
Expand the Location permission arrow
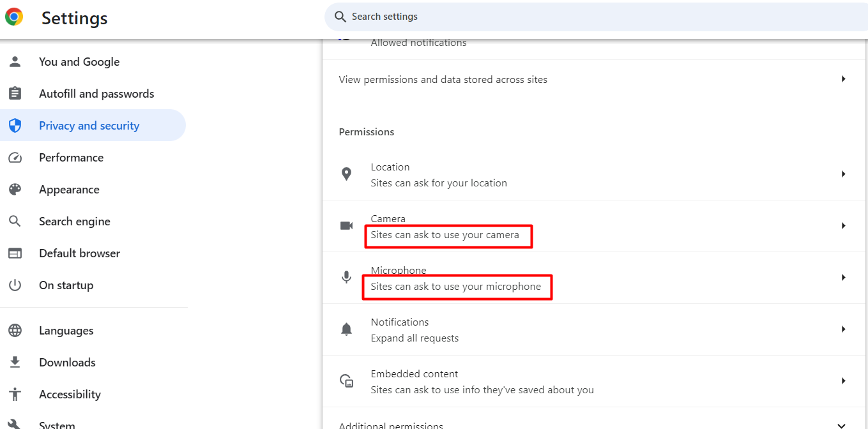(843, 174)
